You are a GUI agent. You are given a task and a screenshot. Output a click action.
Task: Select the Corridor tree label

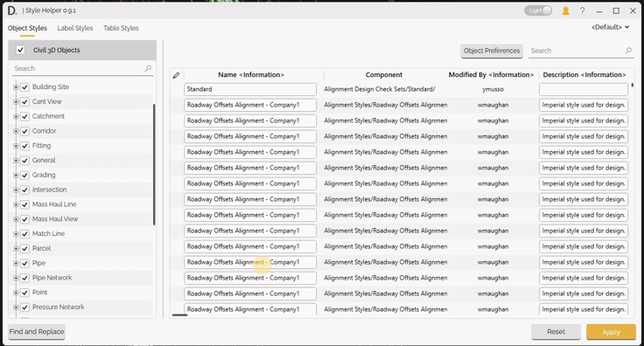[x=44, y=131]
